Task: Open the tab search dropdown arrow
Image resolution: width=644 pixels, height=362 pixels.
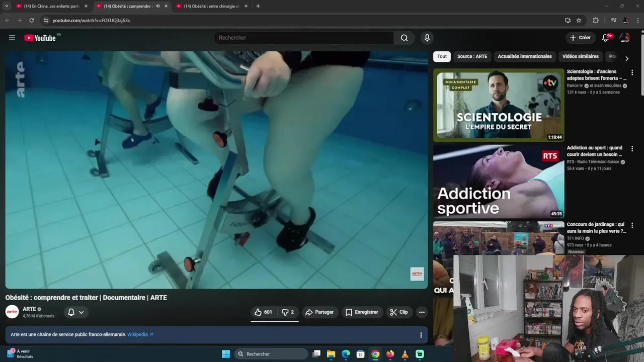Action: pyautogui.click(x=7, y=6)
